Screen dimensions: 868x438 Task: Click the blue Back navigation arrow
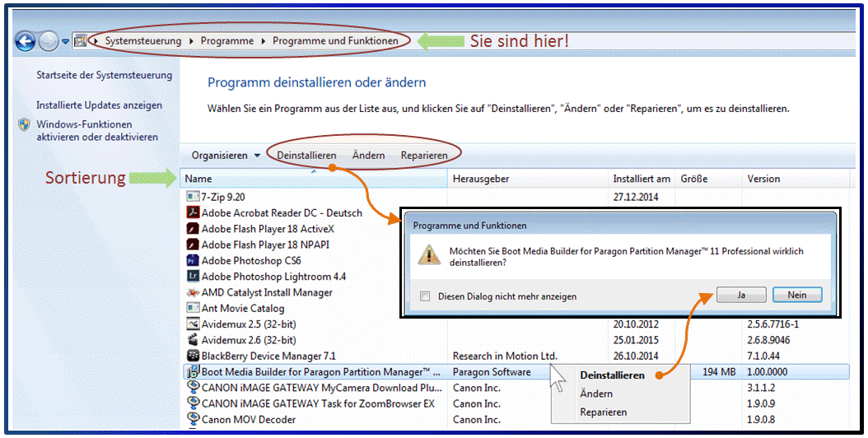coord(25,40)
